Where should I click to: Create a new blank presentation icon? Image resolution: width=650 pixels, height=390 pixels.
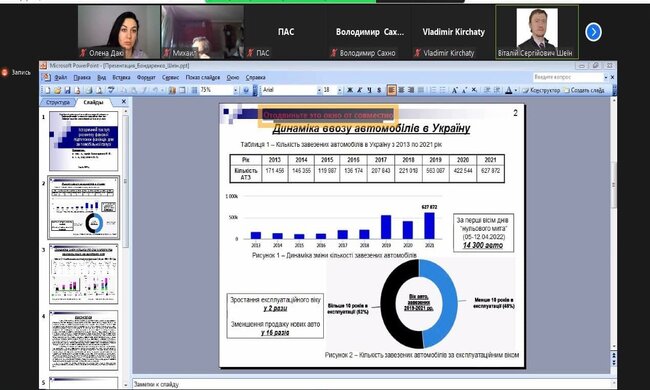(47, 90)
